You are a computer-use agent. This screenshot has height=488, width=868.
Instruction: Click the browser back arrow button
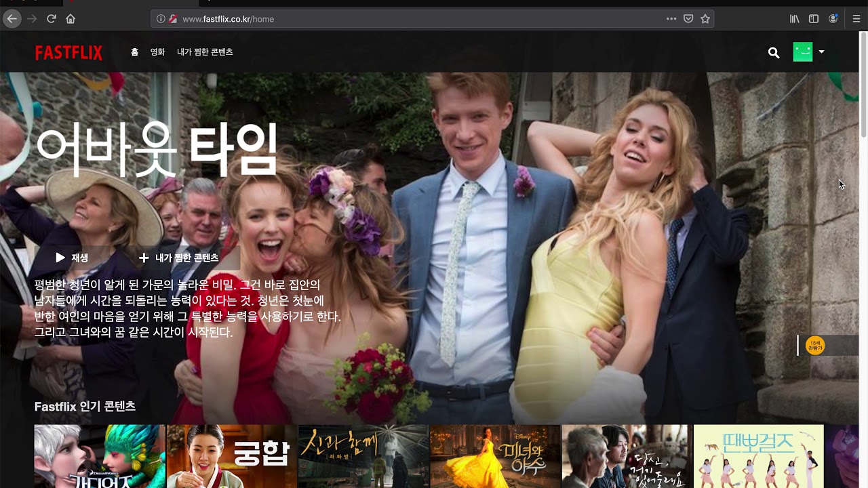coord(12,19)
